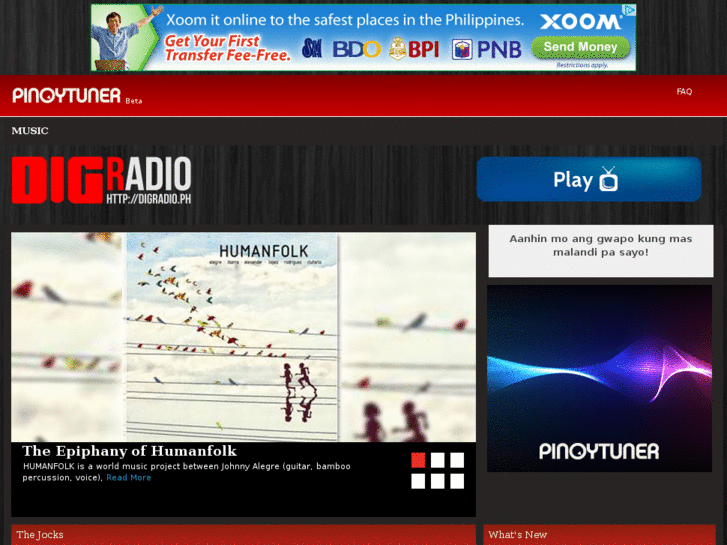This screenshot has width=727, height=545.
Task: Click the PNB bank logo in ad
Action: pyautogui.click(x=487, y=50)
